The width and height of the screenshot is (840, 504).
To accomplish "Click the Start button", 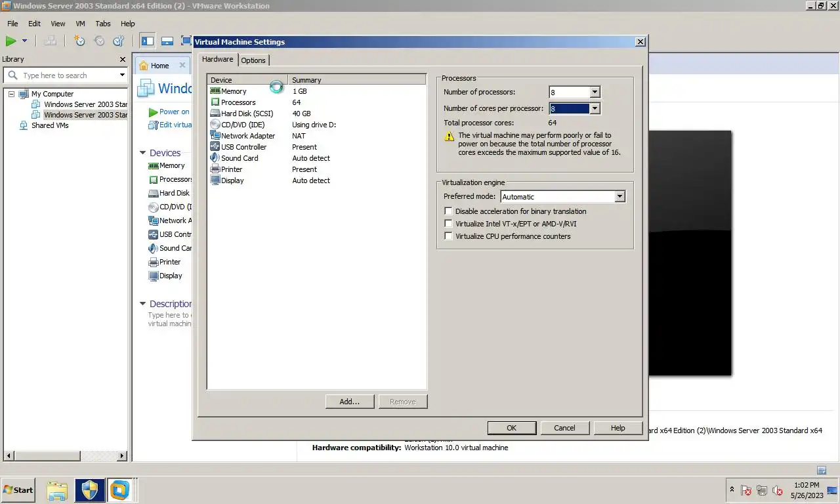I will pyautogui.click(x=18, y=490).
